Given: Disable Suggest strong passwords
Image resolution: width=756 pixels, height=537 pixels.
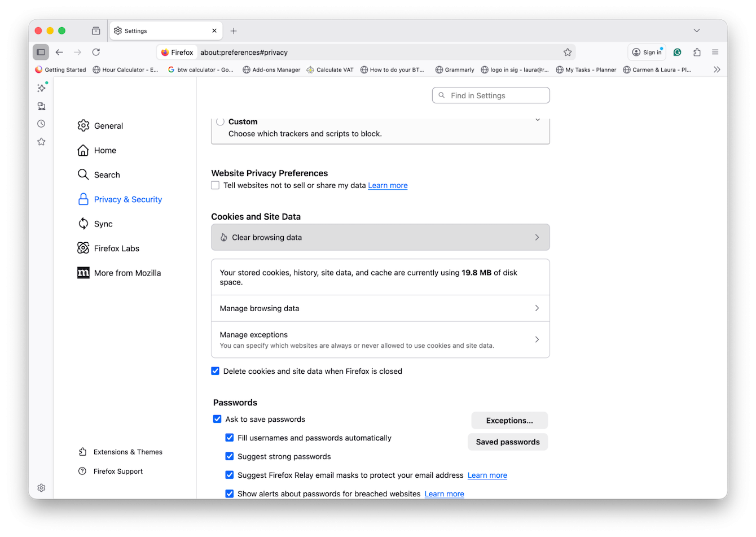Looking at the screenshot, I should (x=229, y=456).
